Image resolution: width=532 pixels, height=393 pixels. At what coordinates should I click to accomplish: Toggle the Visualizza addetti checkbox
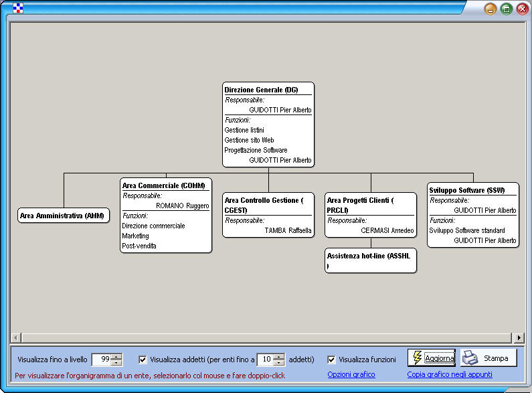[x=143, y=360]
